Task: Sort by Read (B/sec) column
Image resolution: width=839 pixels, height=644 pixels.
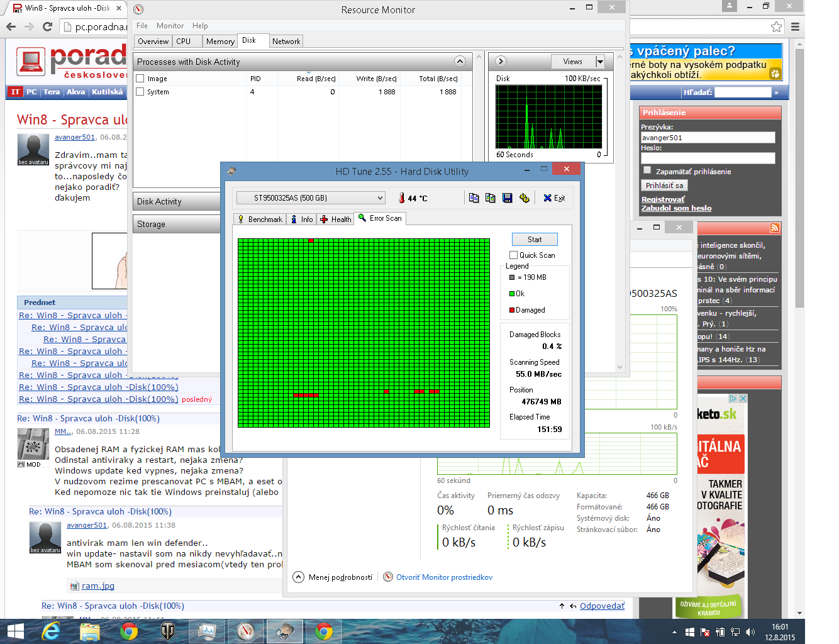Action: 316,79
